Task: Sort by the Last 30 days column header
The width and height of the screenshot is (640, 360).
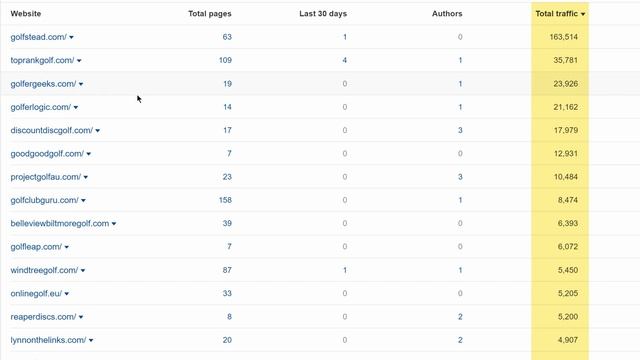Action: tap(323, 13)
